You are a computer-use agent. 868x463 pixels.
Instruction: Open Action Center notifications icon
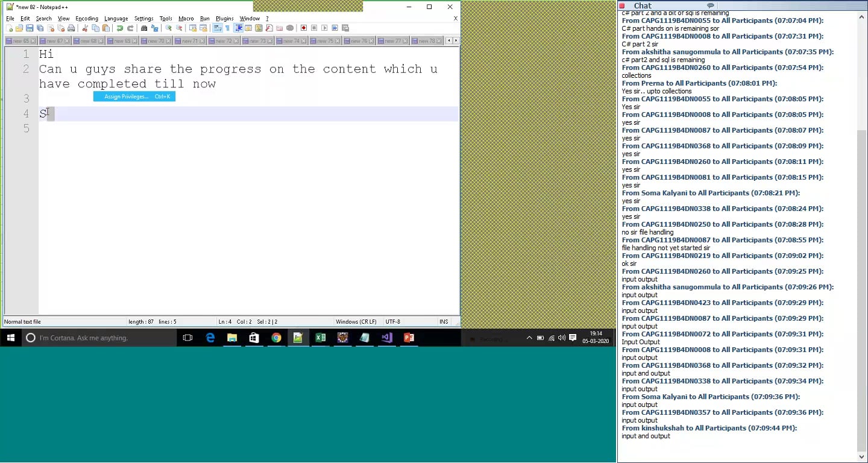[x=573, y=338]
